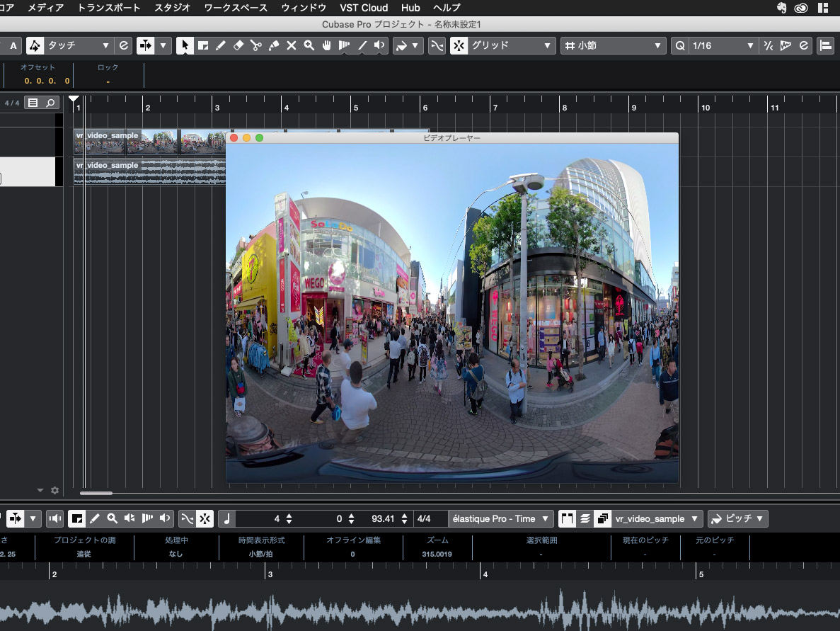840x631 pixels.
Task: Open the メディア menu
Action: click(45, 8)
